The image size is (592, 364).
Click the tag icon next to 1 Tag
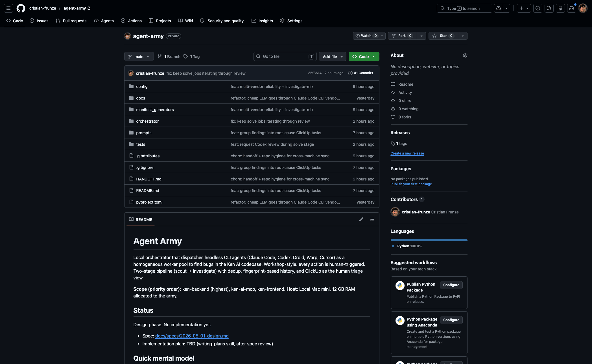pyautogui.click(x=185, y=56)
